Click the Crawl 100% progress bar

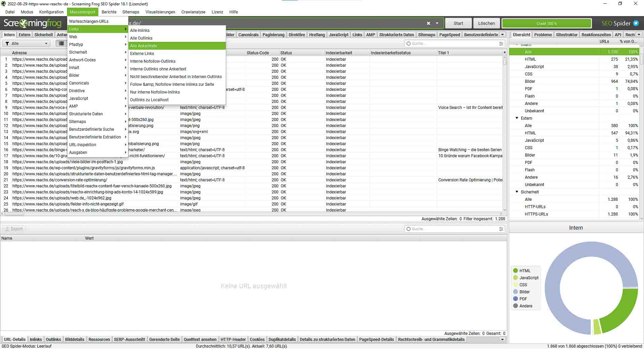tap(546, 23)
